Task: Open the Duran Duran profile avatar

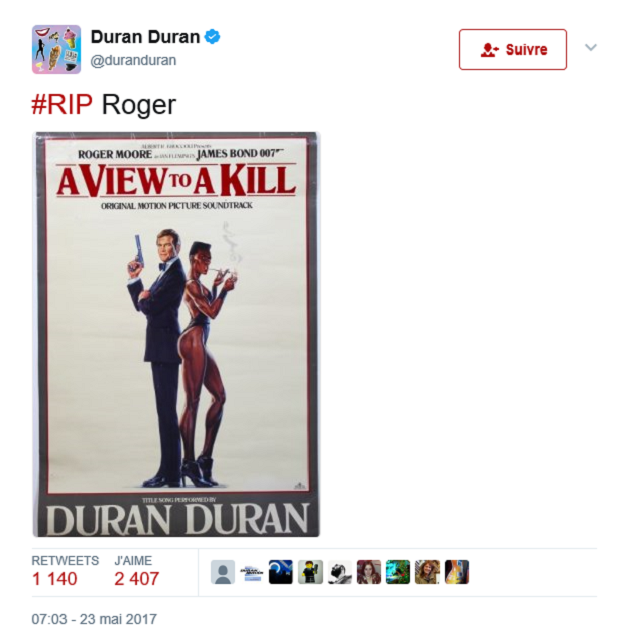Action: click(x=56, y=49)
